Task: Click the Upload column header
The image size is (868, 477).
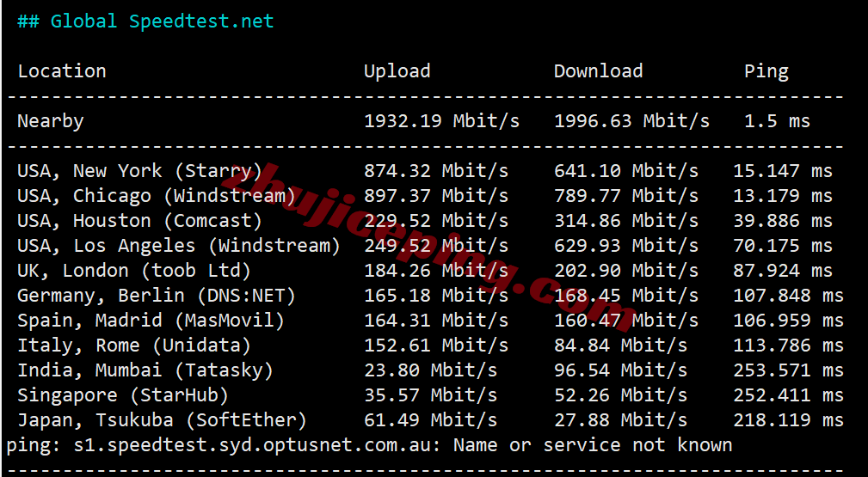Action: [x=397, y=71]
